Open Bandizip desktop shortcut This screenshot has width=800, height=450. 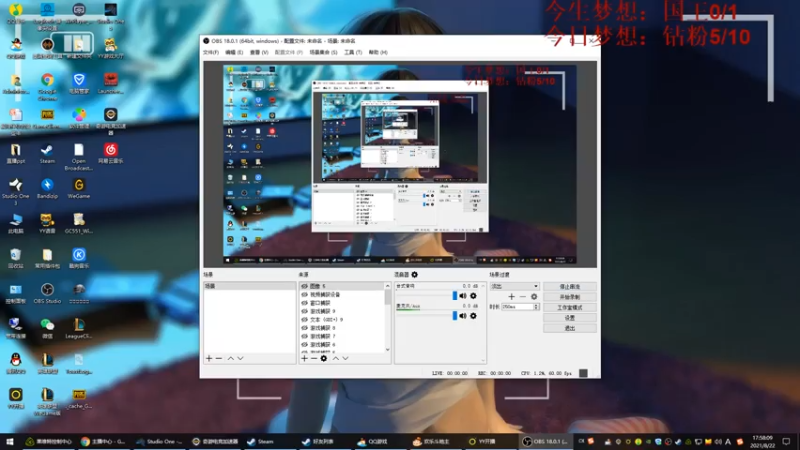pyautogui.click(x=47, y=188)
